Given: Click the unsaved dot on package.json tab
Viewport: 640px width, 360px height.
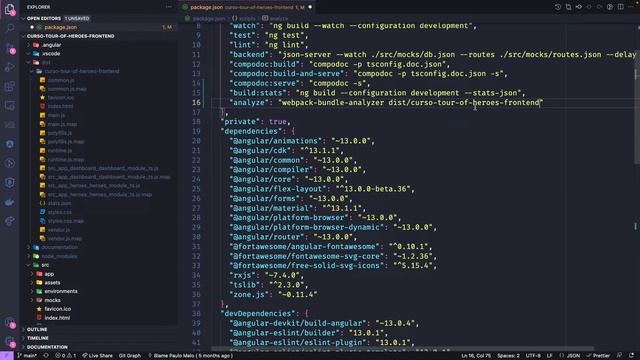Looking at the screenshot, I should click(x=310, y=7).
